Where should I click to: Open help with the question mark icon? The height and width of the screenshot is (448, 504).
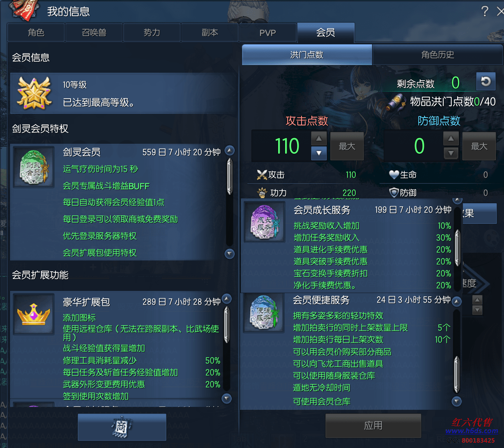click(485, 11)
